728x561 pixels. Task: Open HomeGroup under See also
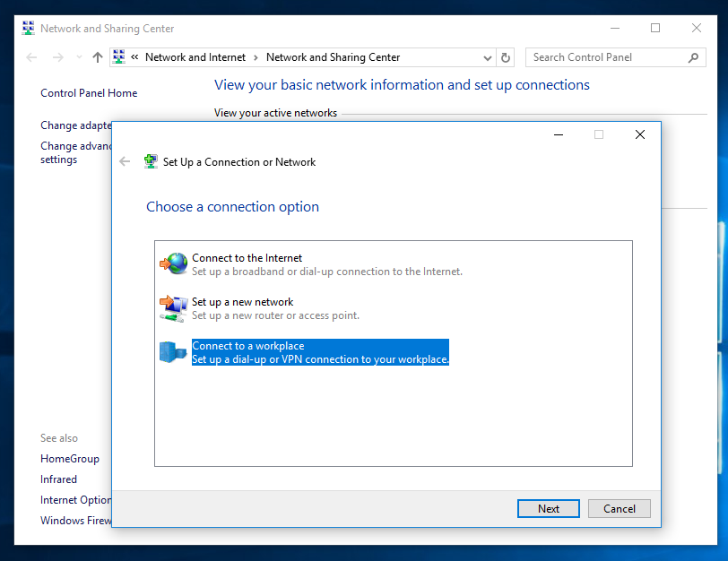click(x=70, y=459)
